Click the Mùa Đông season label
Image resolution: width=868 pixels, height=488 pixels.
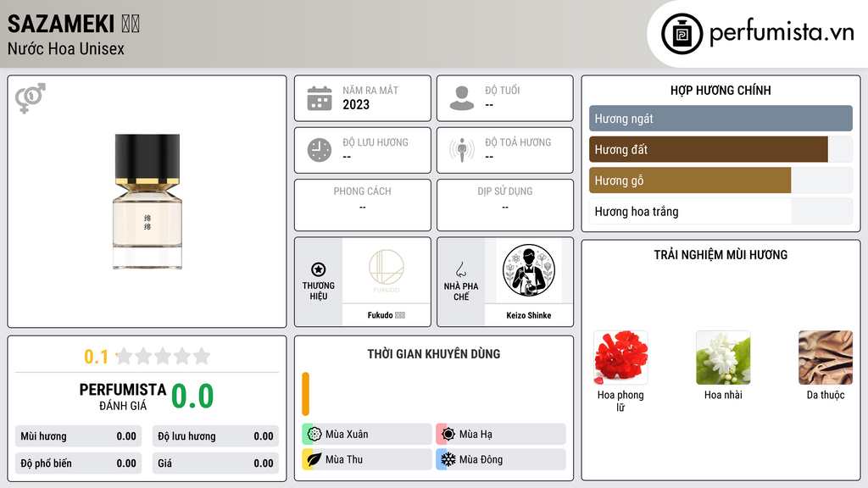point(481,459)
